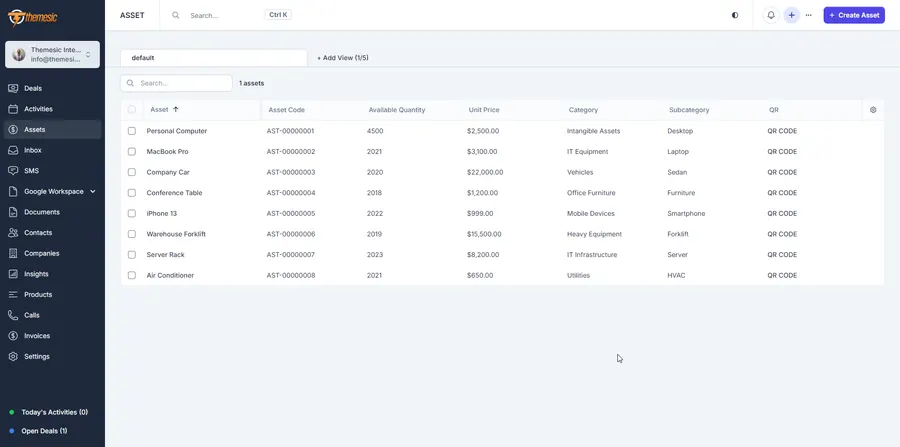900x447 pixels.
Task: Click asset code AST-00000005
Action: click(x=291, y=213)
